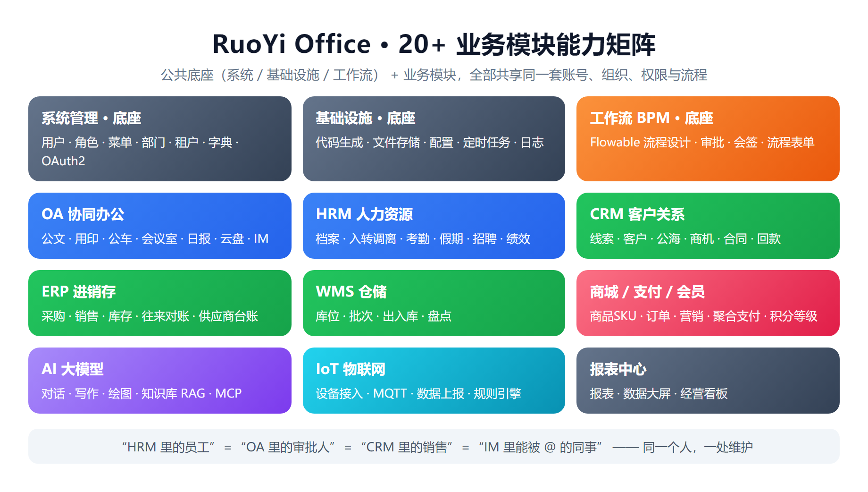Select the ERP 进销存 card heading
This screenshot has width=868, height=492.
pos(79,292)
